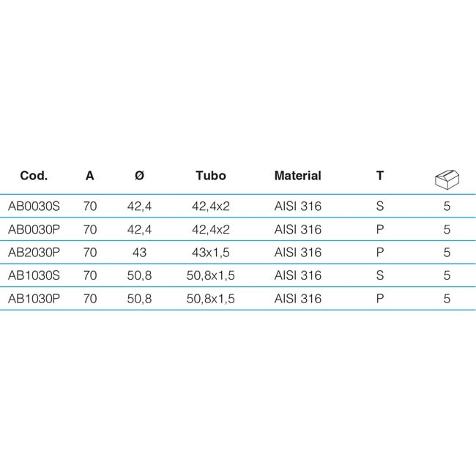Screen dimensions: 476x476
Task: Click the Ø diameter column header
Action: coord(139,176)
